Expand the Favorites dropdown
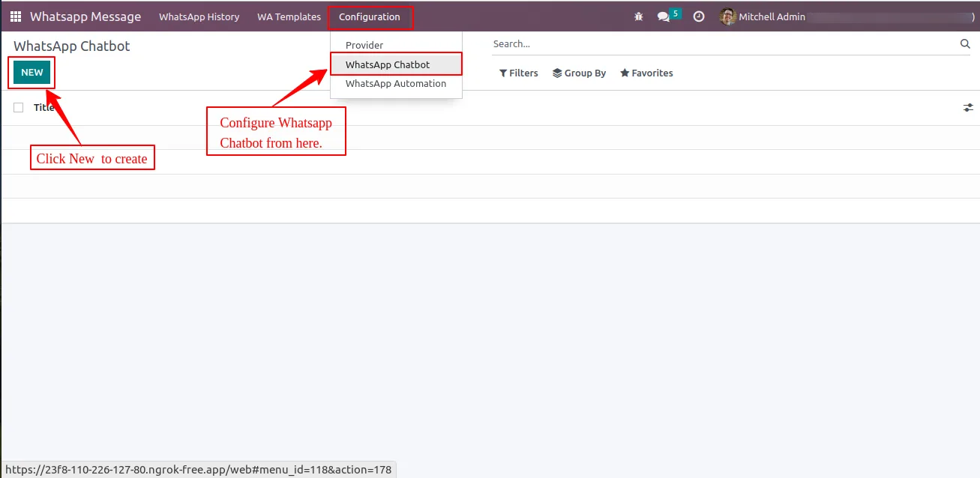 tap(646, 73)
